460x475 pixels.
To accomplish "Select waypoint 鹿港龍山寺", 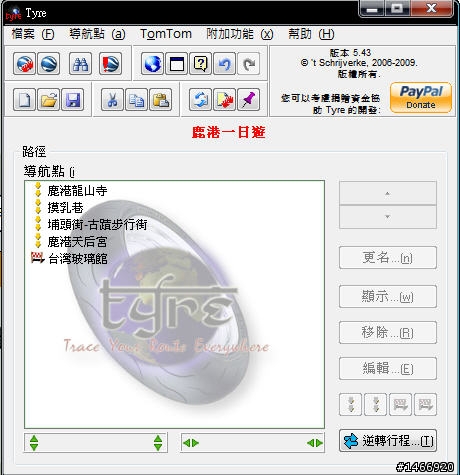I will pos(77,191).
